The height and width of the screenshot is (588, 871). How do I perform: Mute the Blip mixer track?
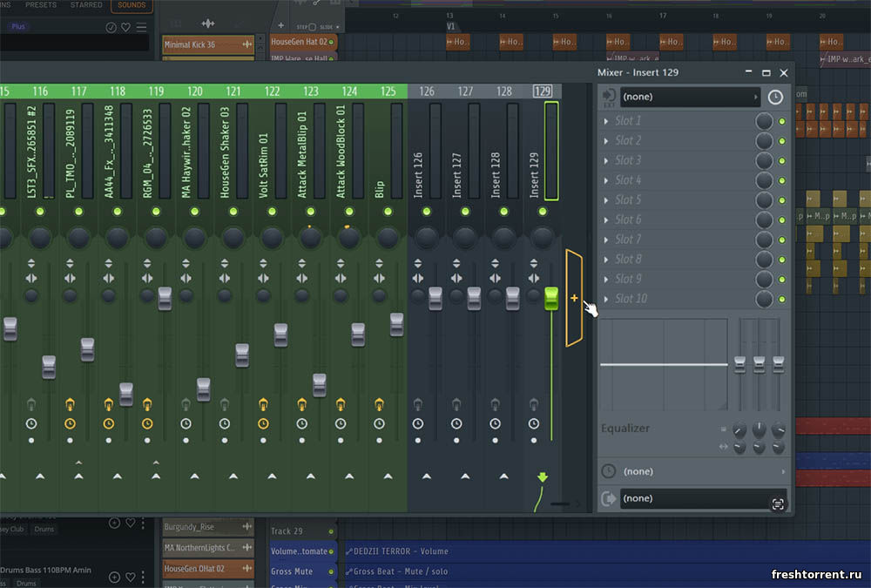click(x=388, y=211)
